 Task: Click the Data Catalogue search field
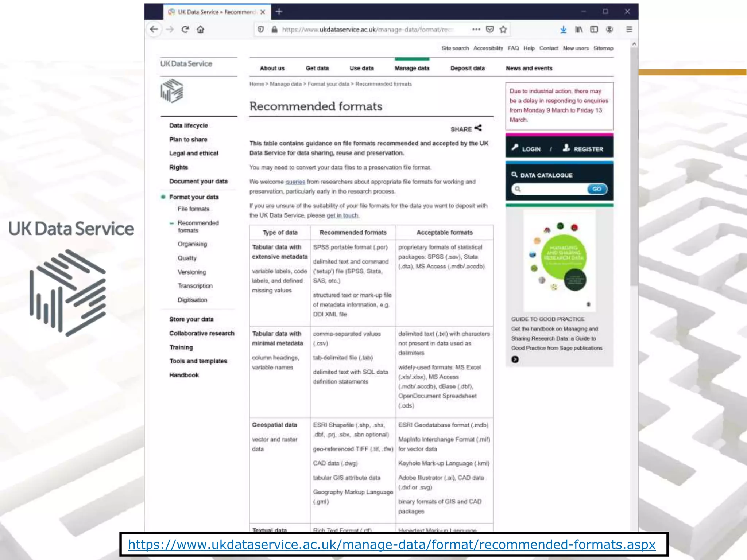coord(549,189)
